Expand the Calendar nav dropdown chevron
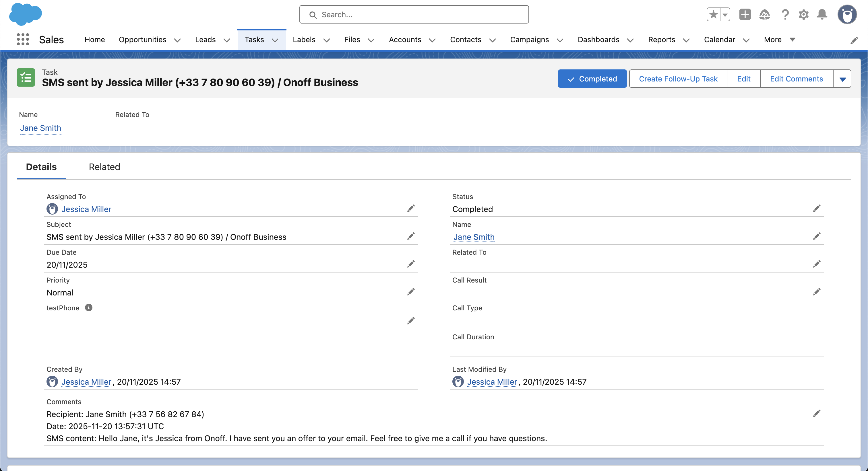This screenshot has height=471, width=868. coord(746,40)
